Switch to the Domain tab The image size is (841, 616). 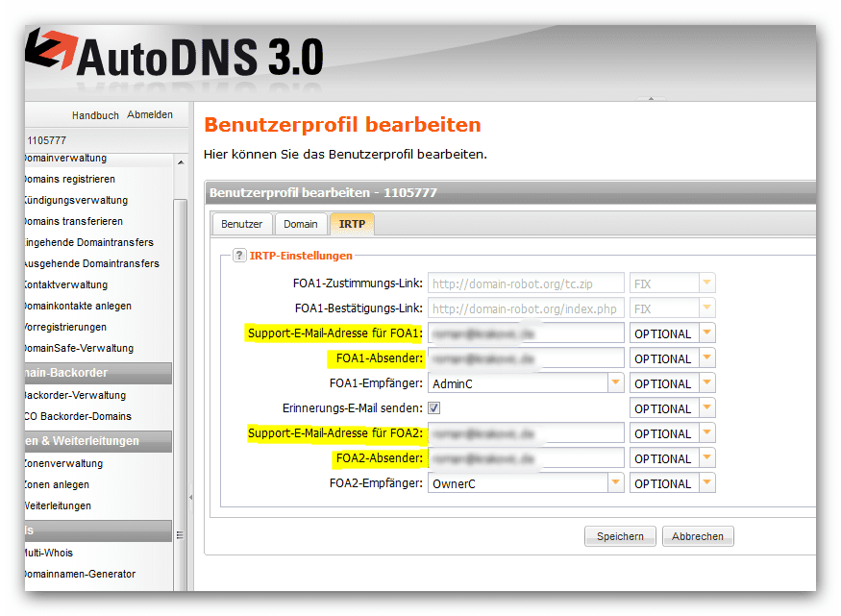point(300,224)
